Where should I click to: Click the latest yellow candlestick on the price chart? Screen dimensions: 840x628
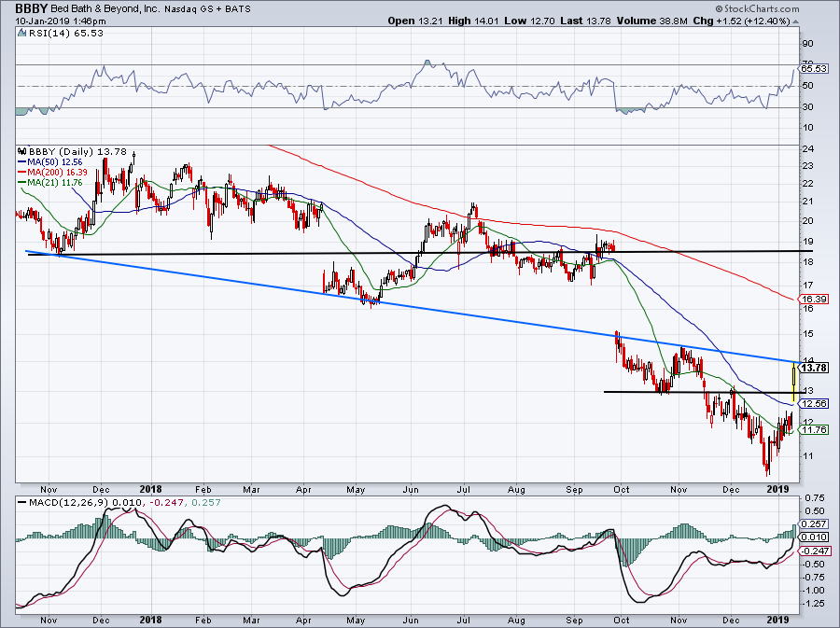pos(793,382)
